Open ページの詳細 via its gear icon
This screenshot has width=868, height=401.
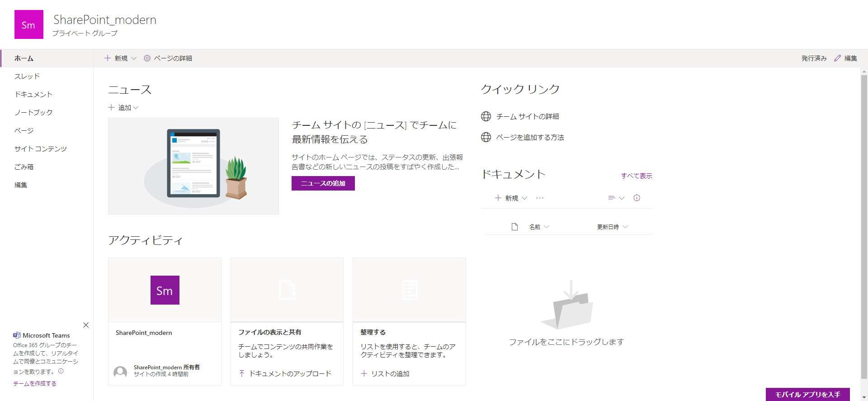click(147, 58)
